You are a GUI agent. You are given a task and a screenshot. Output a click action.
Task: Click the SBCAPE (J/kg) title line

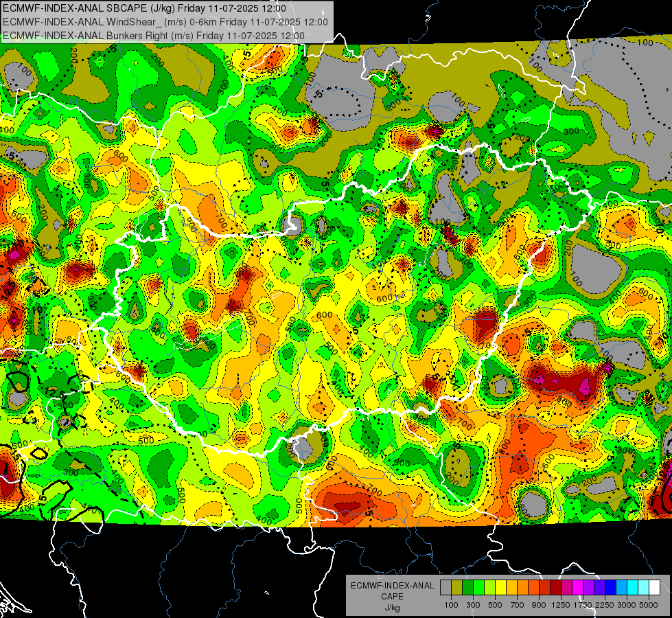[x=144, y=8]
